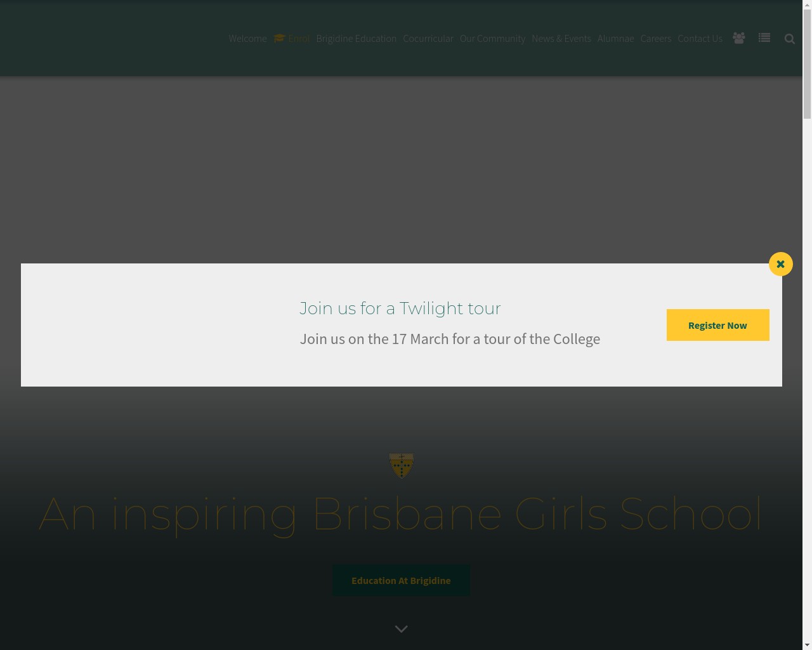
Task: Click the scroll-down chevron arrow
Action: point(401,629)
